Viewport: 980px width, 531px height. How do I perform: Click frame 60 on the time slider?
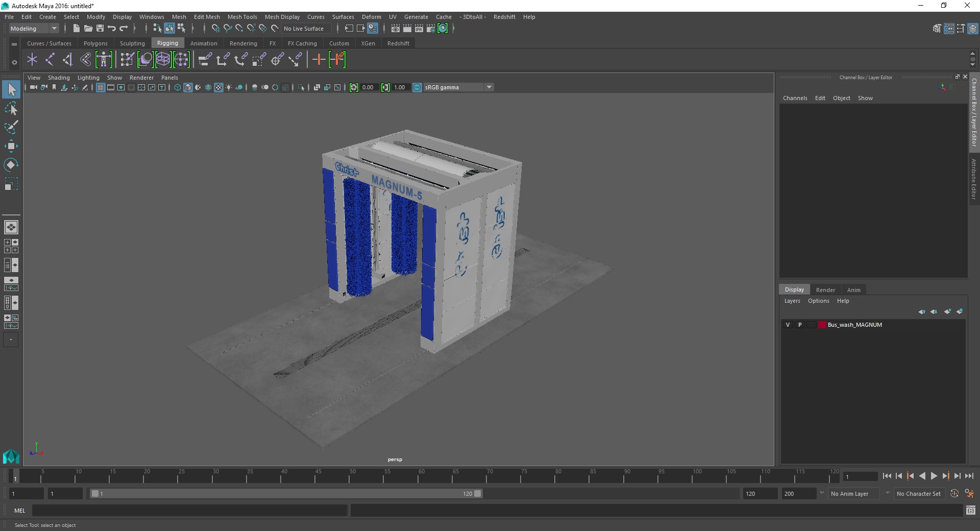pyautogui.click(x=418, y=478)
